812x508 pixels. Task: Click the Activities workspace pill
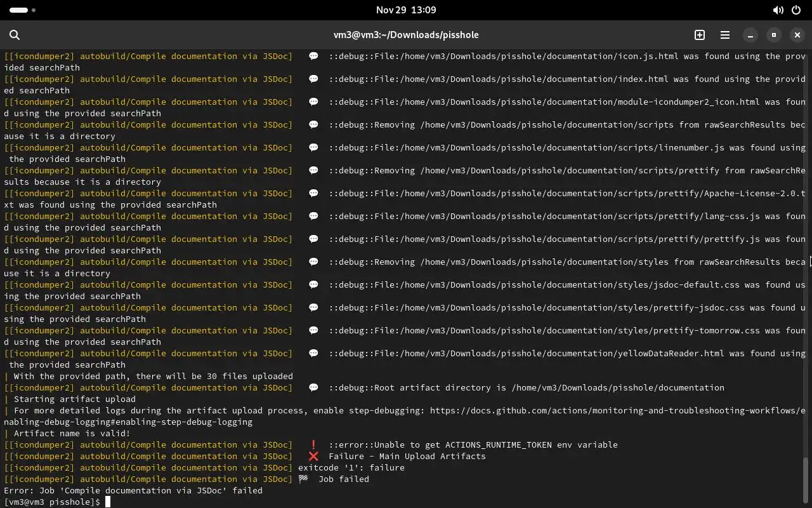coord(19,10)
